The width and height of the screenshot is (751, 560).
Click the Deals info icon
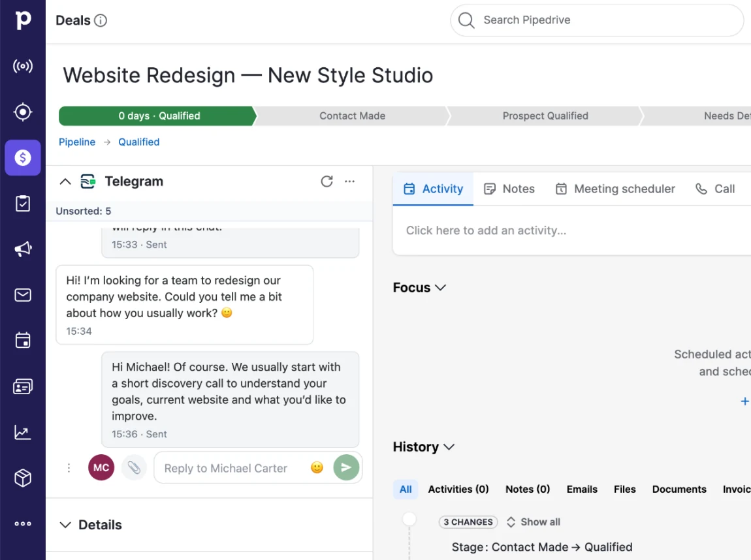(x=101, y=21)
